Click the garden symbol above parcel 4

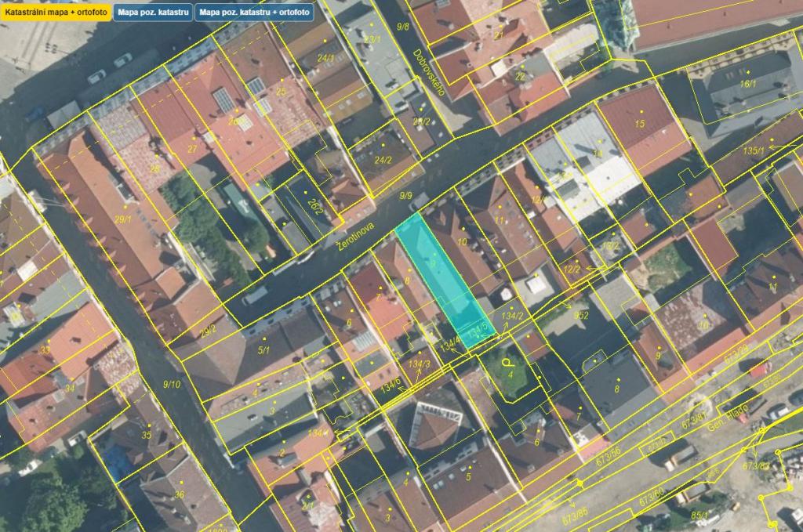pyautogui.click(x=507, y=364)
